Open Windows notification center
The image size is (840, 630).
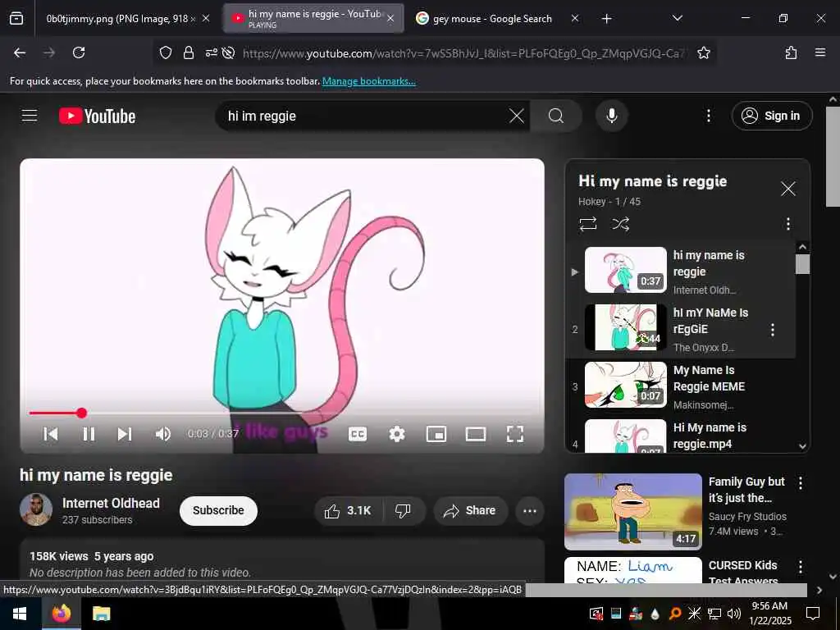coord(813,614)
